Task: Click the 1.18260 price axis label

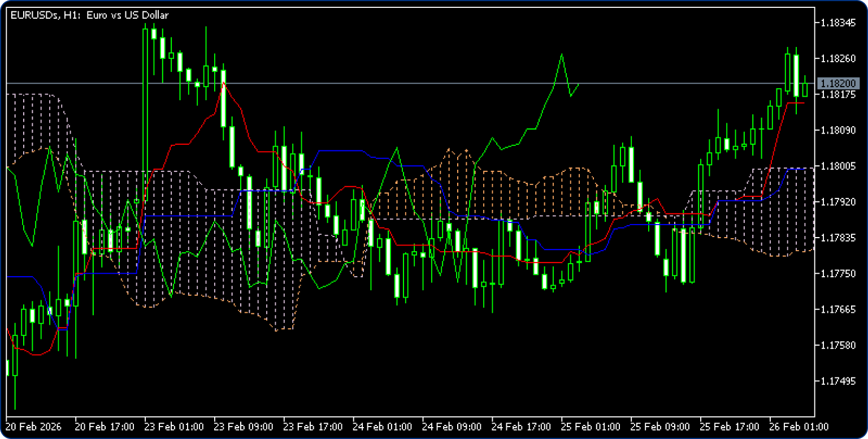Action: pyautogui.click(x=837, y=58)
